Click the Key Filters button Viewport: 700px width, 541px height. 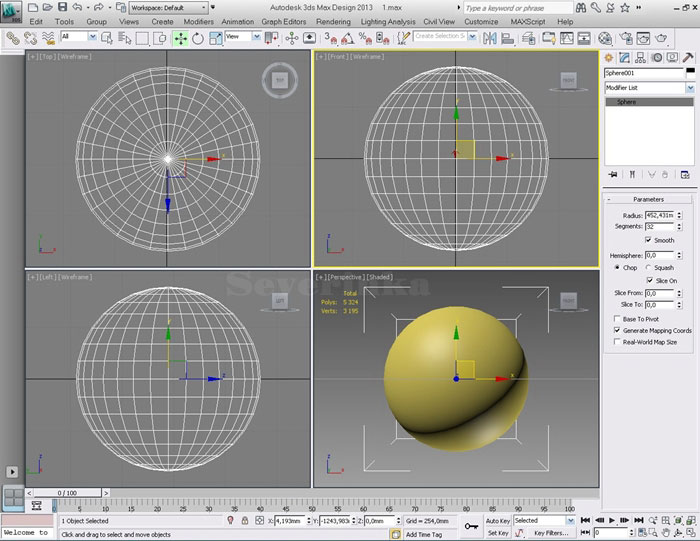(551, 533)
